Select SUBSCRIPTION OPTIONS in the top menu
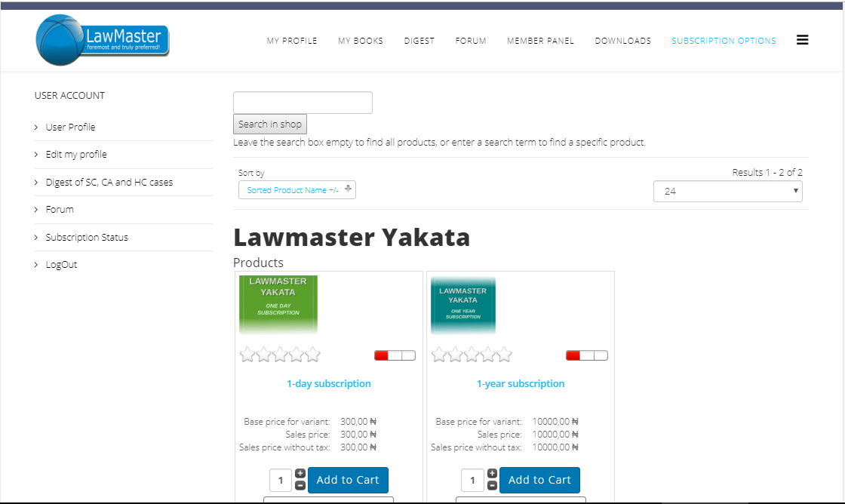This screenshot has height=504, width=845. 724,41
